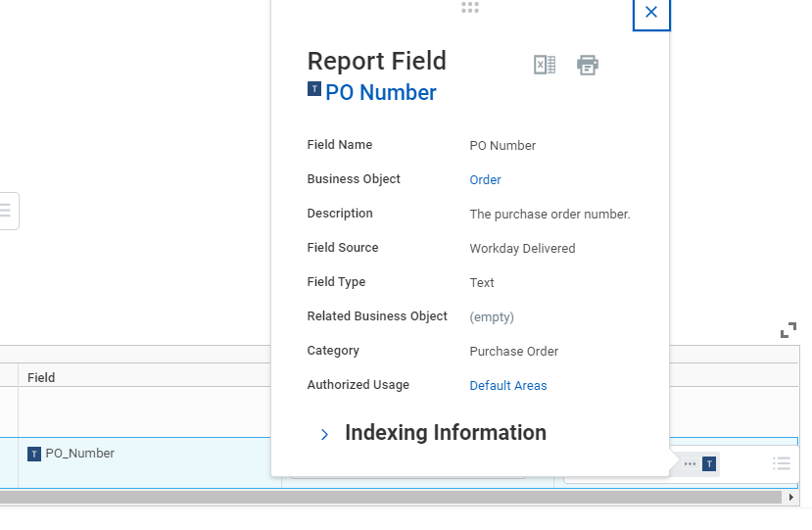Open the Default Areas link
Image resolution: width=812 pixels, height=530 pixels.
[508, 385]
